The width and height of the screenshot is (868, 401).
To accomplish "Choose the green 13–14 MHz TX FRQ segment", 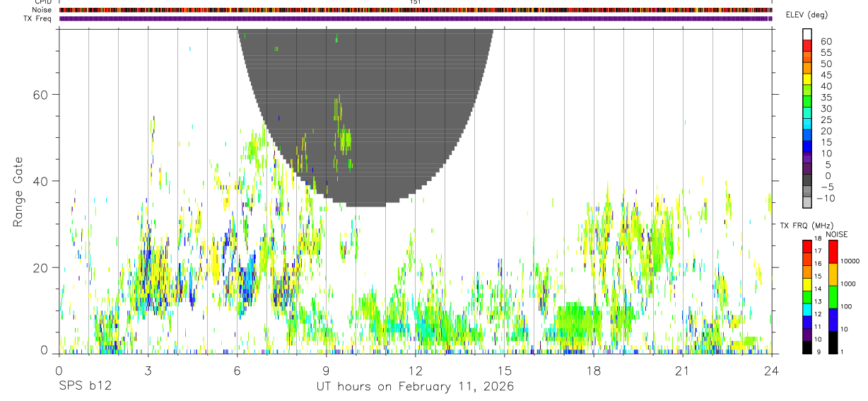I will (807, 297).
